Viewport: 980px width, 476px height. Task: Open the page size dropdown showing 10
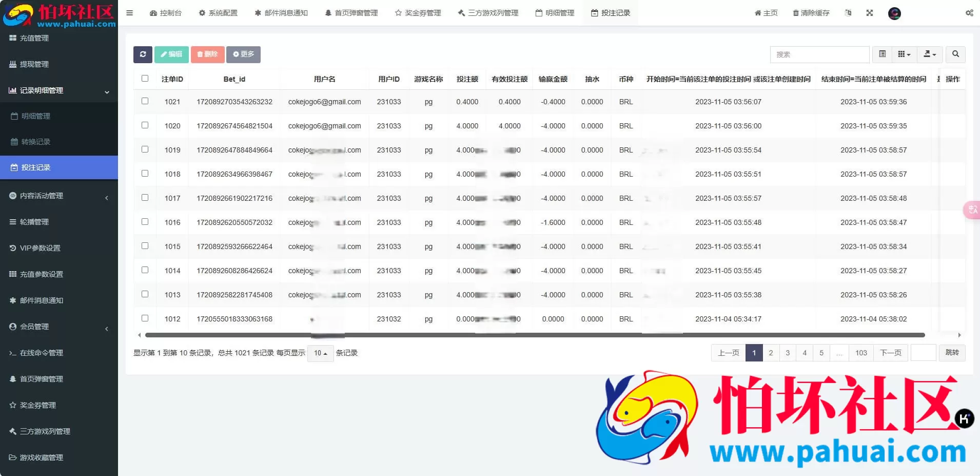(x=320, y=353)
